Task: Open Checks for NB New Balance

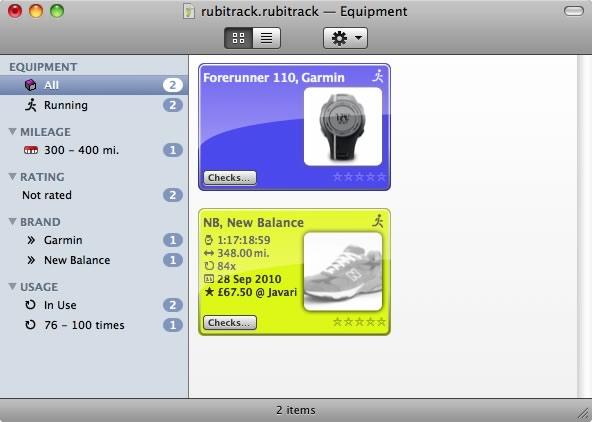Action: (230, 323)
